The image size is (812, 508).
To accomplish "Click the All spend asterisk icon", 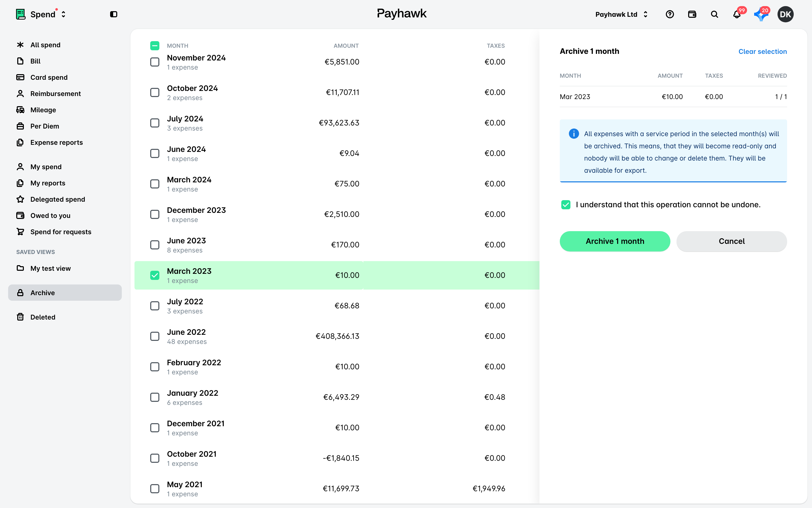I will point(20,45).
